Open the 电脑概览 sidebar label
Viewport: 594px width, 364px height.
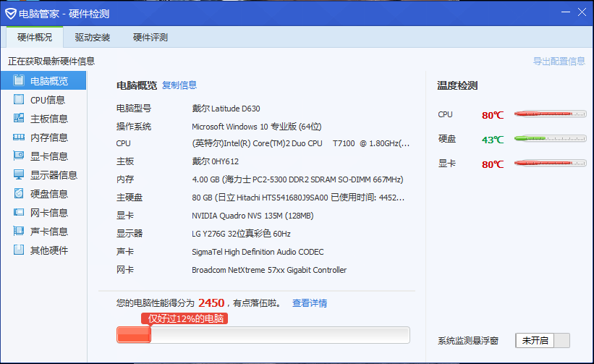(x=49, y=81)
